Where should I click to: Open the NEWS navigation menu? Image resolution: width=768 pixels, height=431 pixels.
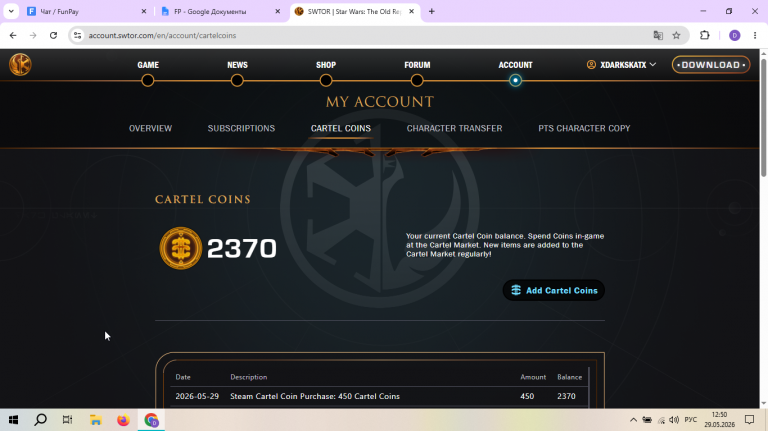coord(237,65)
